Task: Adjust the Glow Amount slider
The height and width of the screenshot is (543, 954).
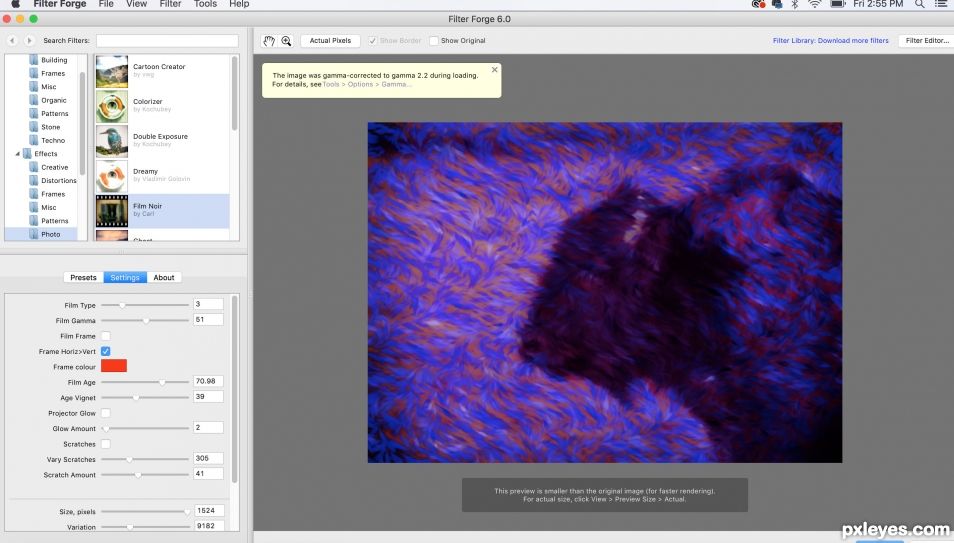Action: (145, 429)
